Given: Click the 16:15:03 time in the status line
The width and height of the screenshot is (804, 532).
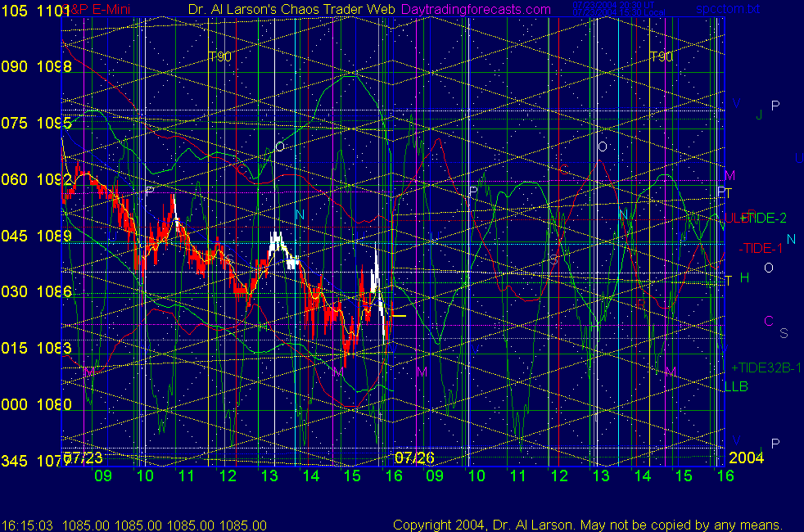Looking at the screenshot, I should [27, 525].
